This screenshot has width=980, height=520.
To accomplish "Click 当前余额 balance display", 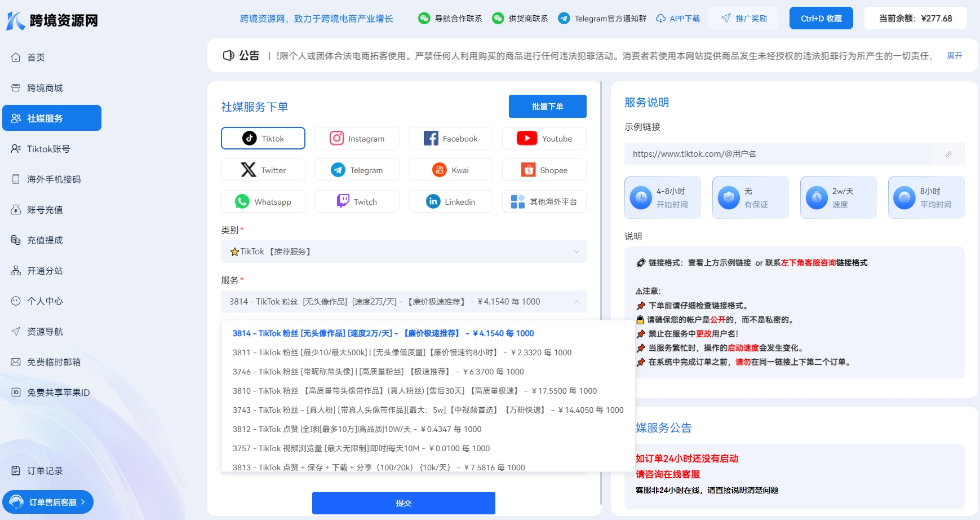I will pyautogui.click(x=916, y=18).
